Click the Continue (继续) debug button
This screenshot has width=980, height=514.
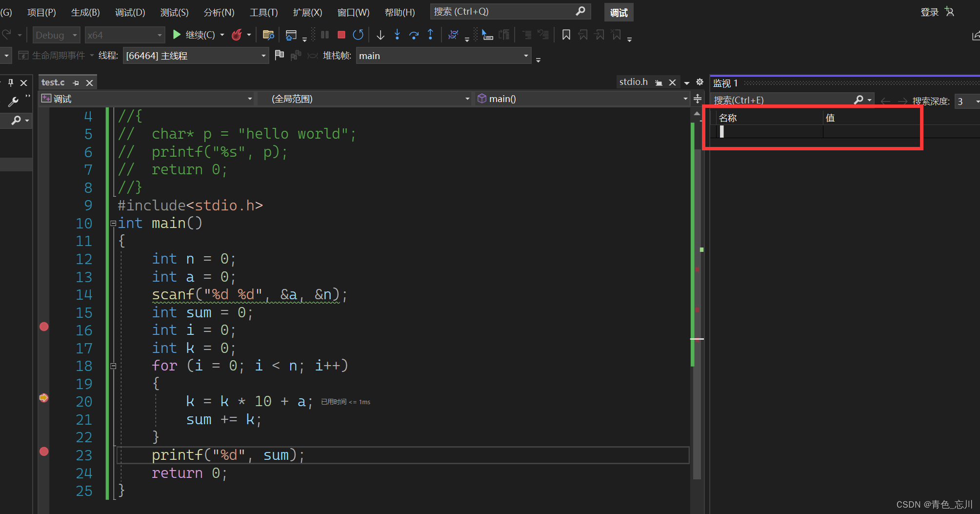point(194,35)
